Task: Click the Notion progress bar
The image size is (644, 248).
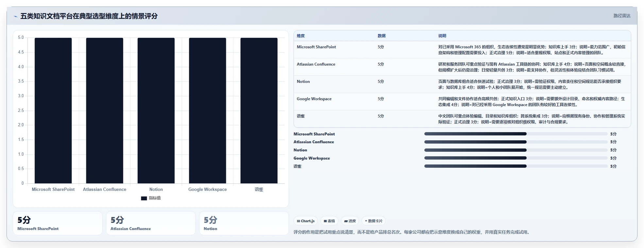Action: (x=516, y=150)
